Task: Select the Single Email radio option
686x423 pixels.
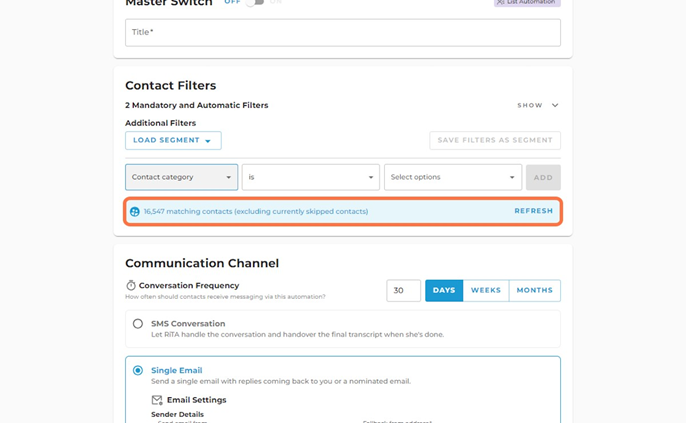Action: pos(138,371)
